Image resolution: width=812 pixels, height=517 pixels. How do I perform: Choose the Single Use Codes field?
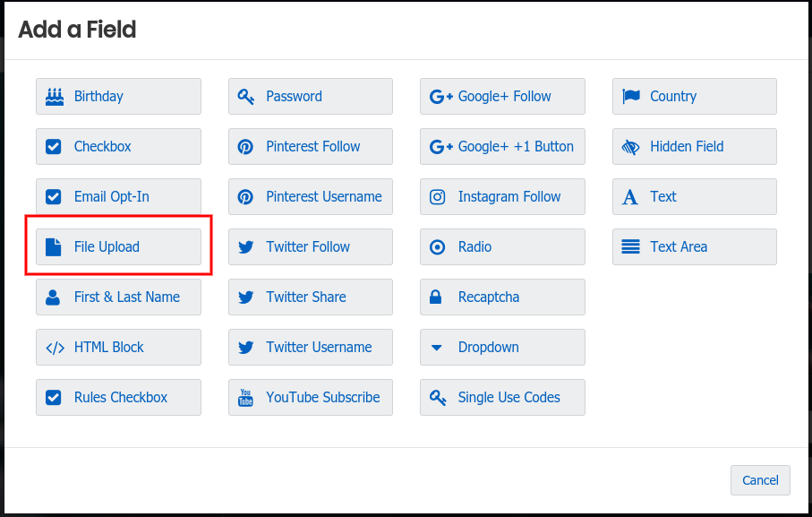pos(502,397)
